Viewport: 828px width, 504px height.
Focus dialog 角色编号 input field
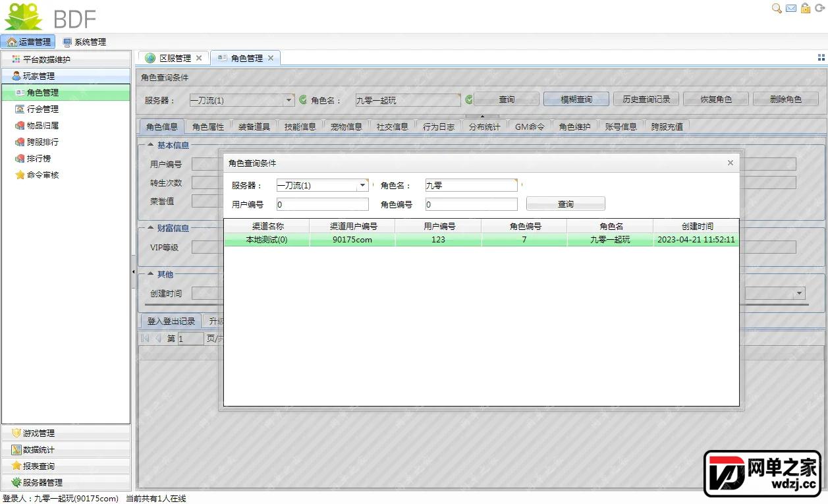pyautogui.click(x=472, y=204)
